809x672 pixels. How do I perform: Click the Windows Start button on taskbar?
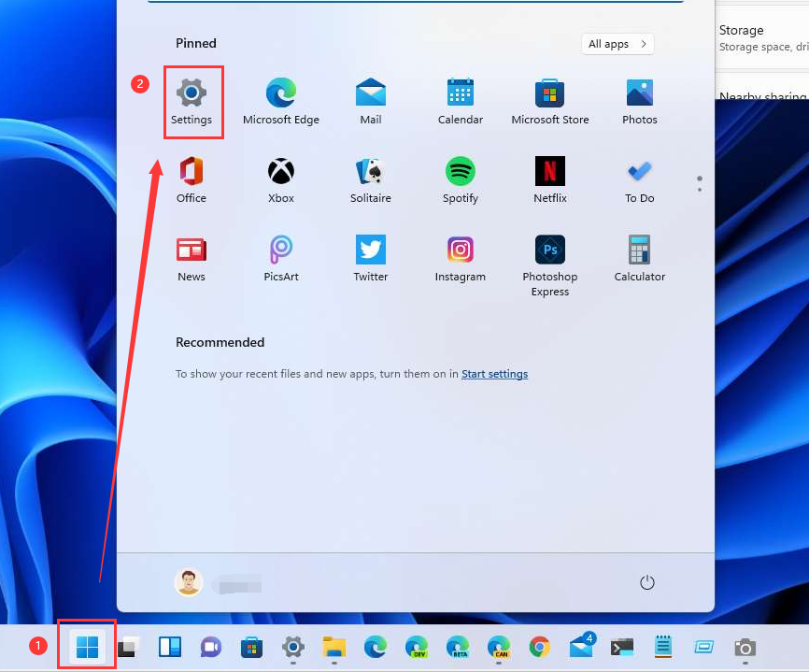coord(87,646)
